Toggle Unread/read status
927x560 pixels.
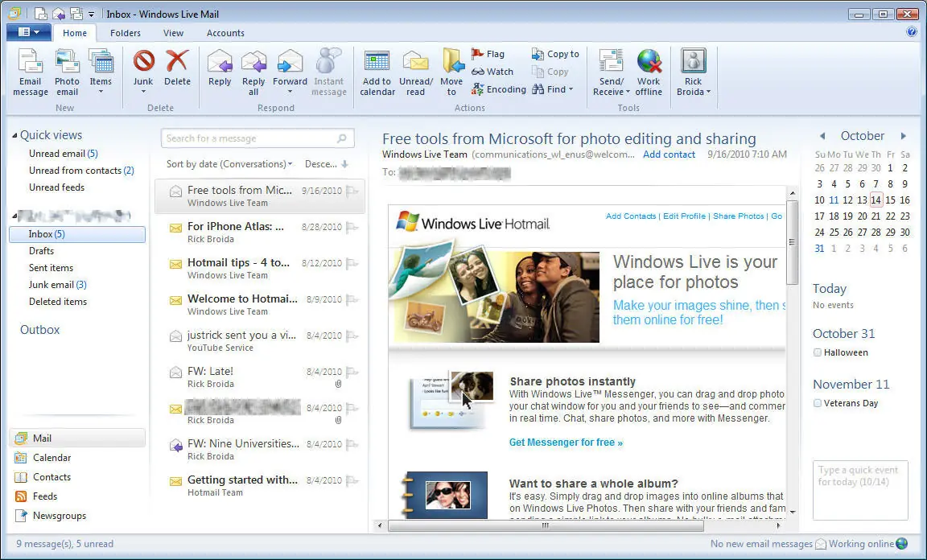[415, 72]
